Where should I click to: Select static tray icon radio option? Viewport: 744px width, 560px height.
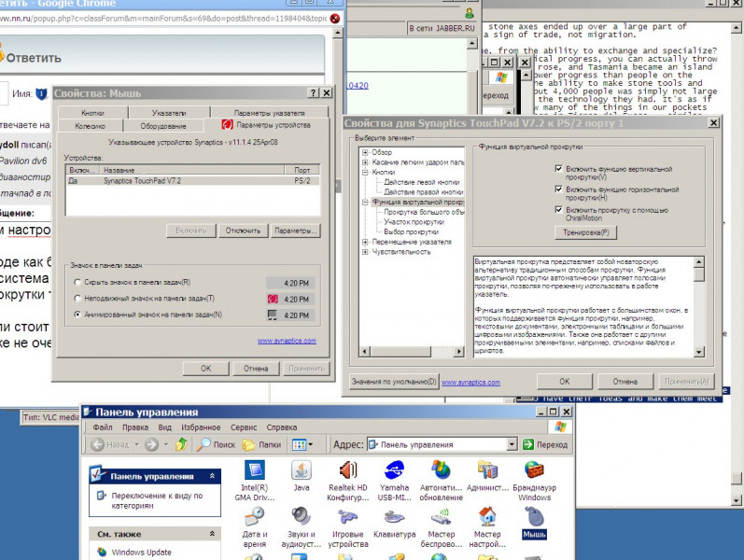(77, 298)
